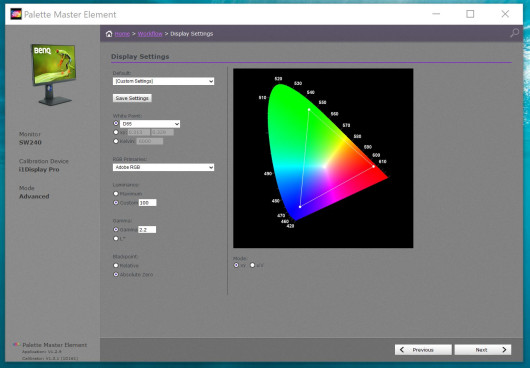Click the Save Settings button

[x=132, y=98]
